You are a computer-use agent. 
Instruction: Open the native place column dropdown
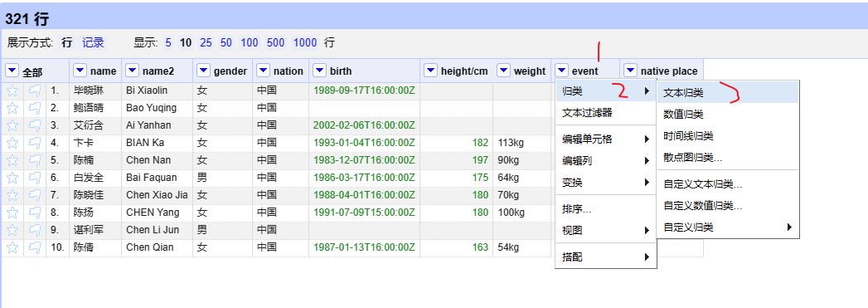click(x=631, y=71)
